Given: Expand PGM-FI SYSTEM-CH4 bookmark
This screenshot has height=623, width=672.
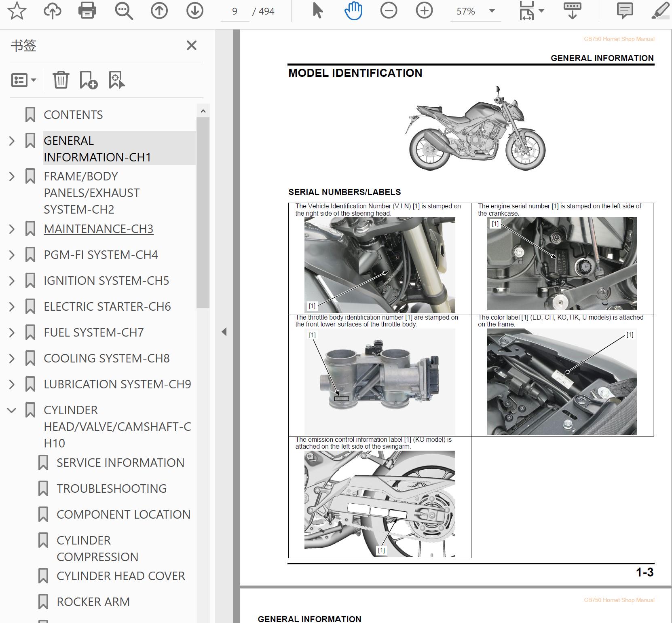Looking at the screenshot, I should pyautogui.click(x=12, y=255).
